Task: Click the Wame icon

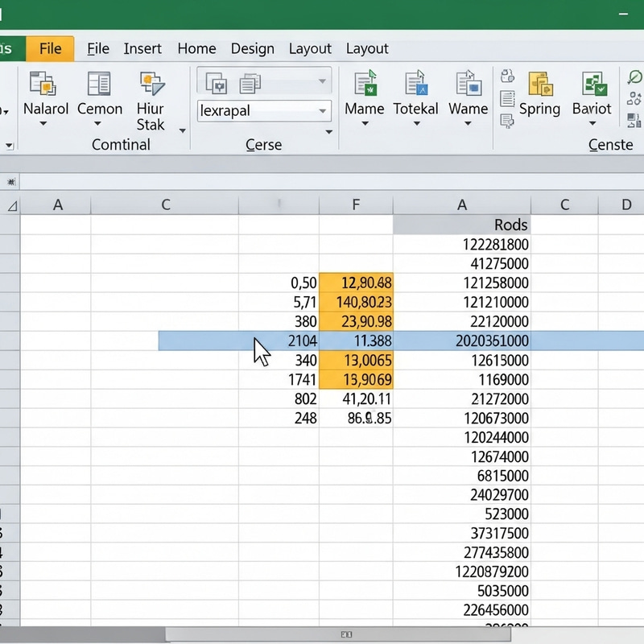Action: [468, 85]
